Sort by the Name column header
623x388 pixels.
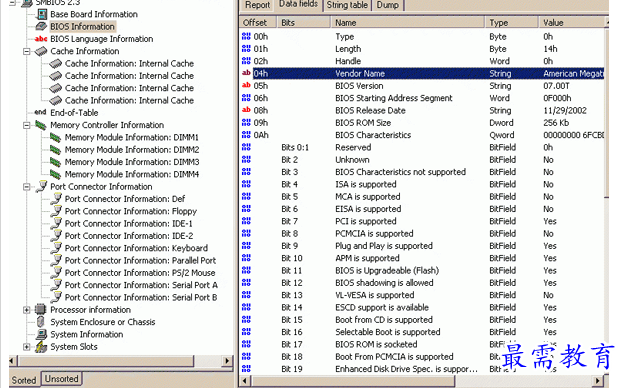click(408, 22)
